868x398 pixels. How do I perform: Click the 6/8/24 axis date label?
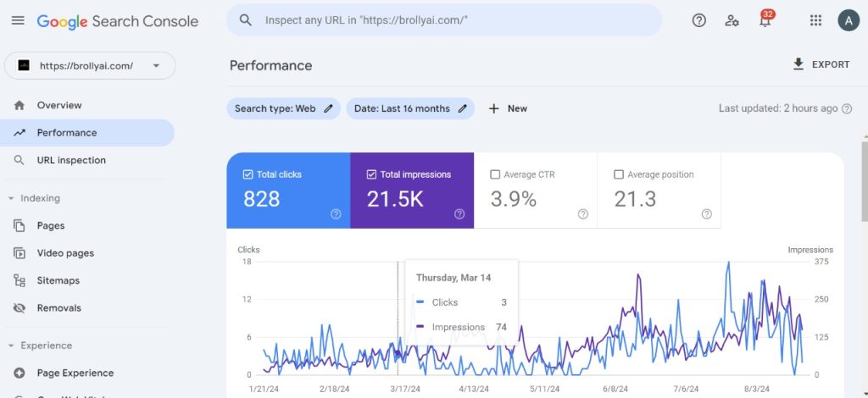pyautogui.click(x=617, y=390)
